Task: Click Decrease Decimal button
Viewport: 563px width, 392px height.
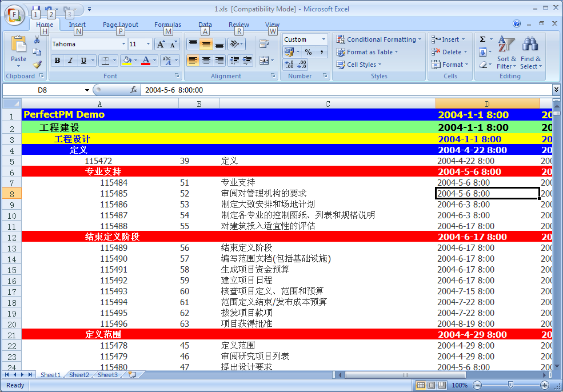Action: [x=302, y=65]
